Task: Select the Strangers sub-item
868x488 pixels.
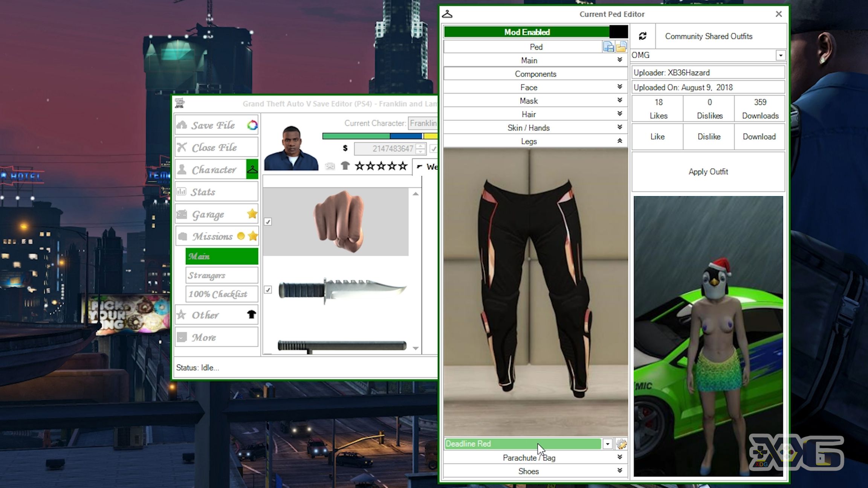Action: 222,275
